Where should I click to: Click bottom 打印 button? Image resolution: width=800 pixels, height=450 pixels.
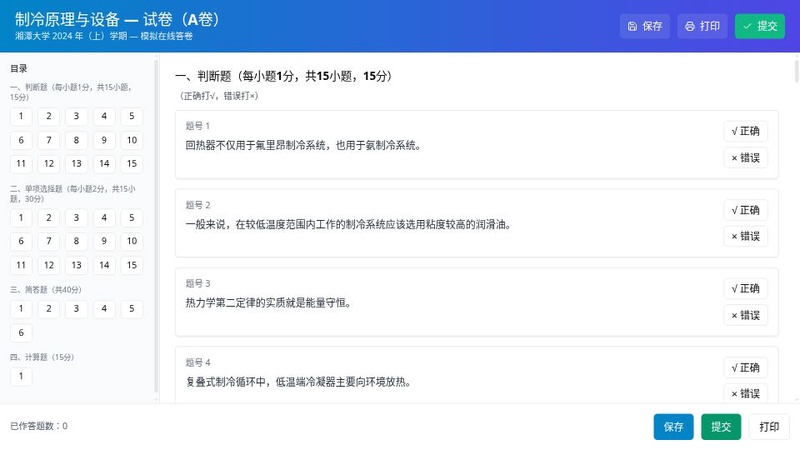(x=769, y=427)
